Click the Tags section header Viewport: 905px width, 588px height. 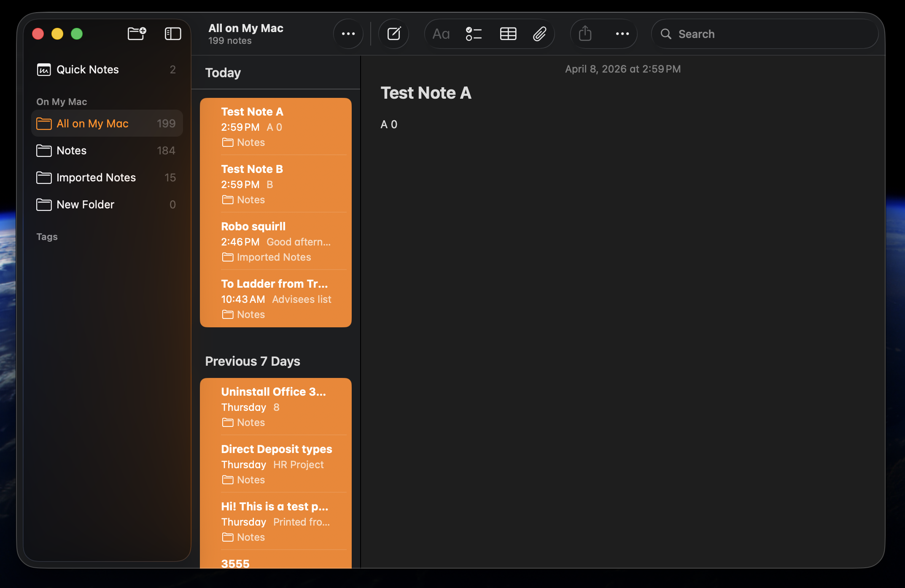click(x=47, y=237)
